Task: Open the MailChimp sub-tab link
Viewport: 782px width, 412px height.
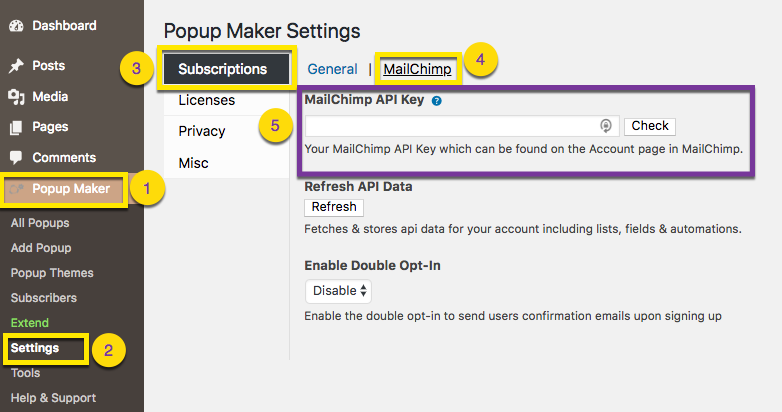Action: click(x=417, y=69)
